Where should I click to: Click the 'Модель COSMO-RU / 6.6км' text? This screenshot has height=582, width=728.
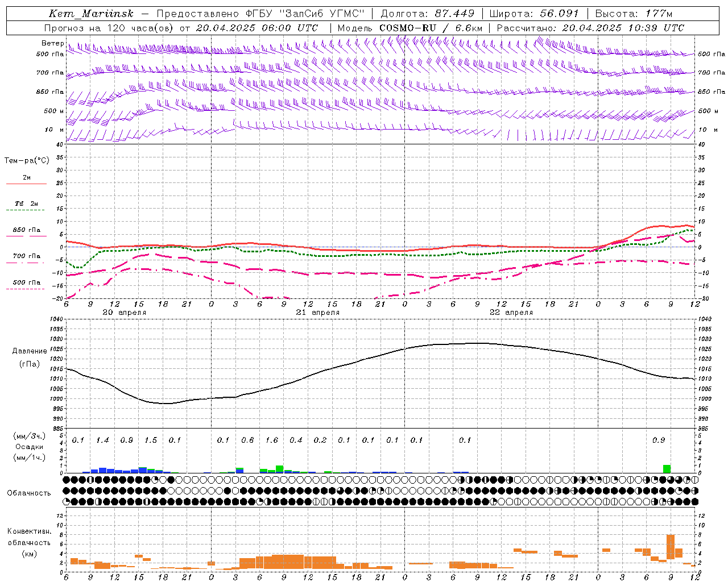410,28
